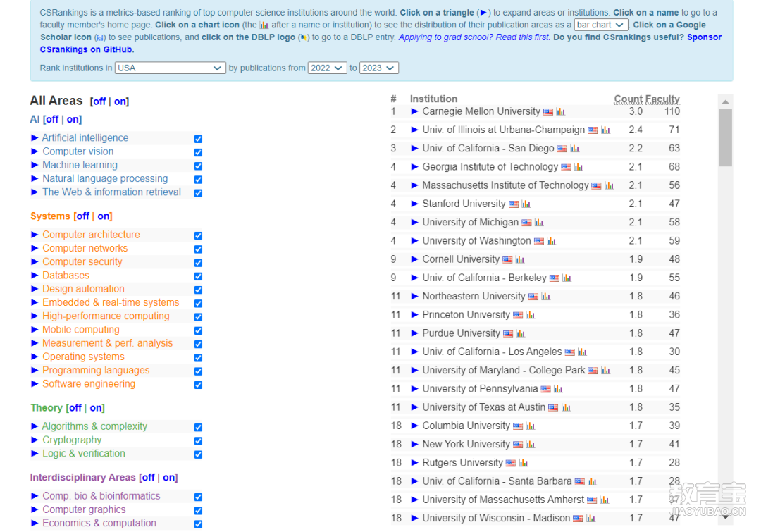Open the bar chart type dropdown

pos(601,25)
